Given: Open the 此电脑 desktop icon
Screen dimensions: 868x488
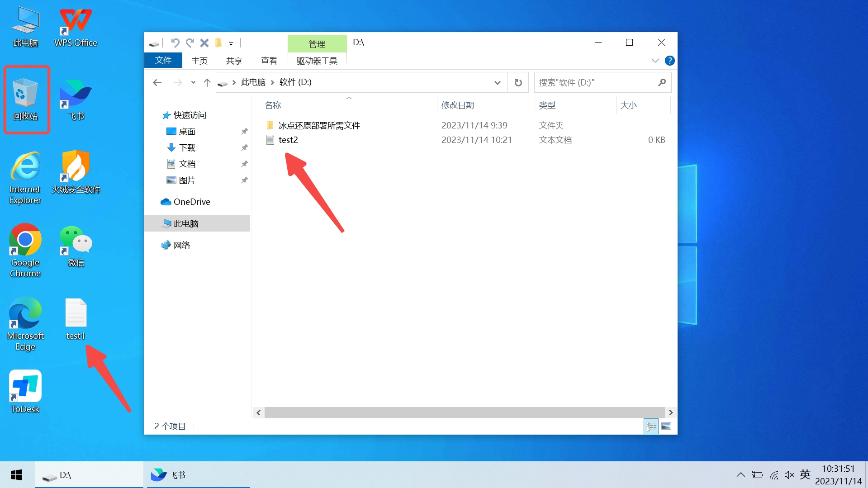Looking at the screenshot, I should 25,27.
